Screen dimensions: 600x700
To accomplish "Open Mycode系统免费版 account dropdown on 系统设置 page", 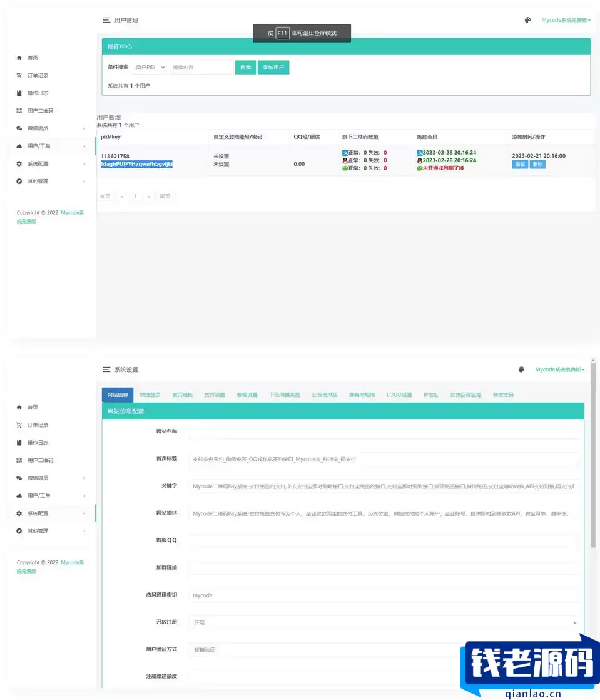I will [559, 369].
